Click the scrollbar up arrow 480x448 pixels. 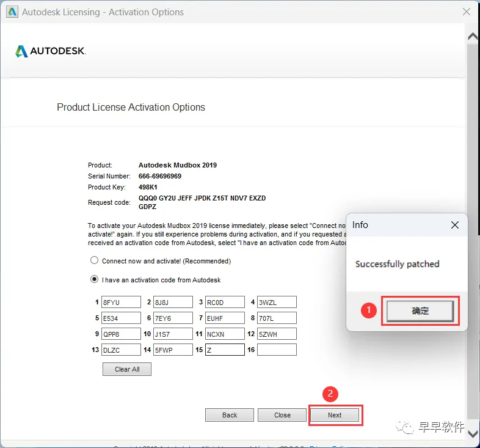point(473,37)
